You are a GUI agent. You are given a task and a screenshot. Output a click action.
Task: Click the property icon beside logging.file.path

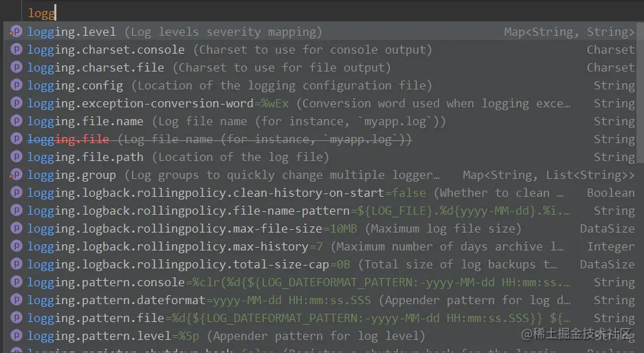pyautogui.click(x=16, y=157)
